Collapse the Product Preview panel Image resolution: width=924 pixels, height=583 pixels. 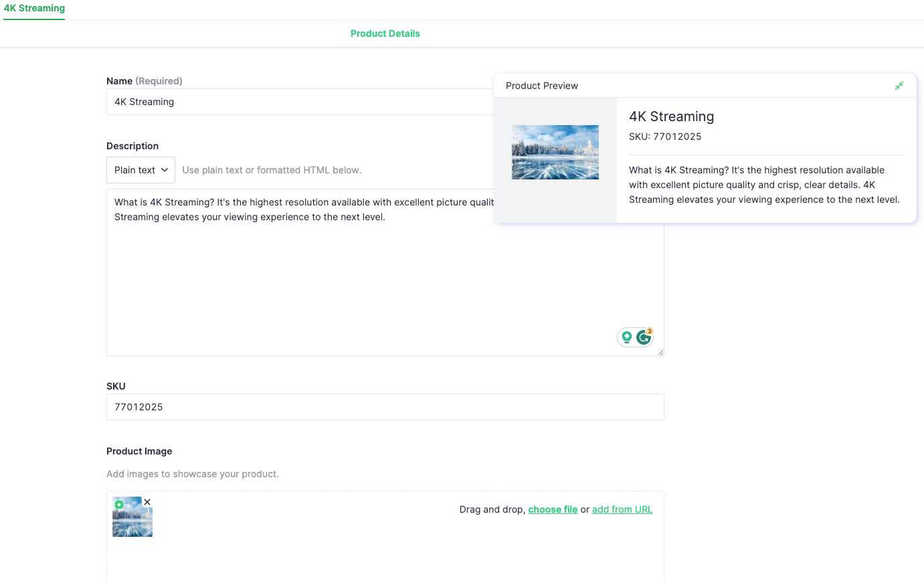coord(899,86)
